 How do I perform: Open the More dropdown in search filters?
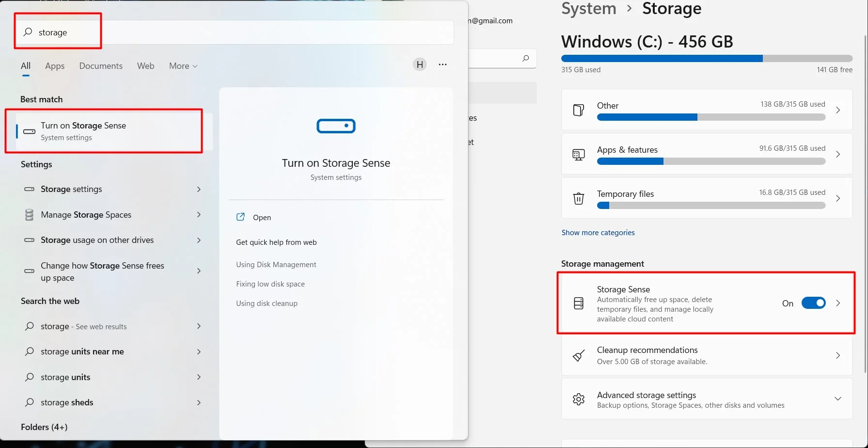point(183,66)
